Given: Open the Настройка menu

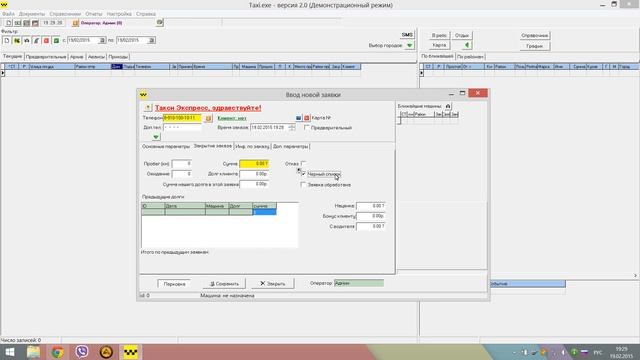Looking at the screenshot, I should point(119,14).
